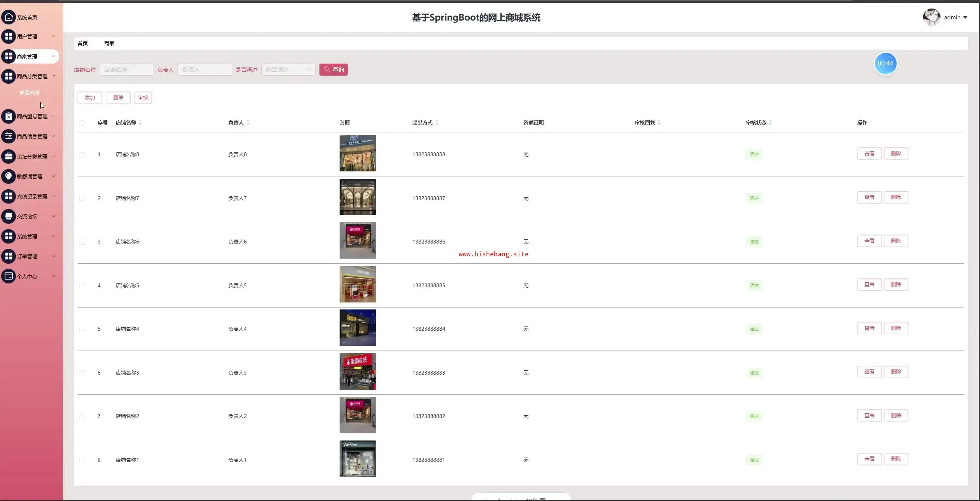Click the 交流论坛 sidebar icon
Viewport: 980px width, 501px height.
click(9, 216)
